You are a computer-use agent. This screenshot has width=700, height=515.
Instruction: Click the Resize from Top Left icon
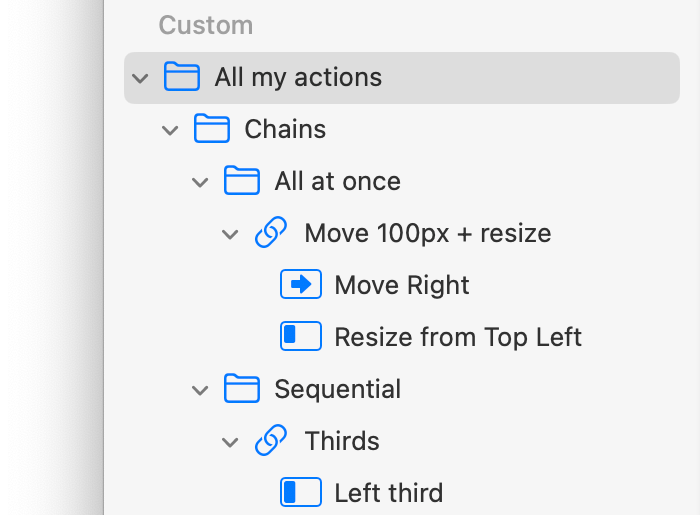pos(301,337)
